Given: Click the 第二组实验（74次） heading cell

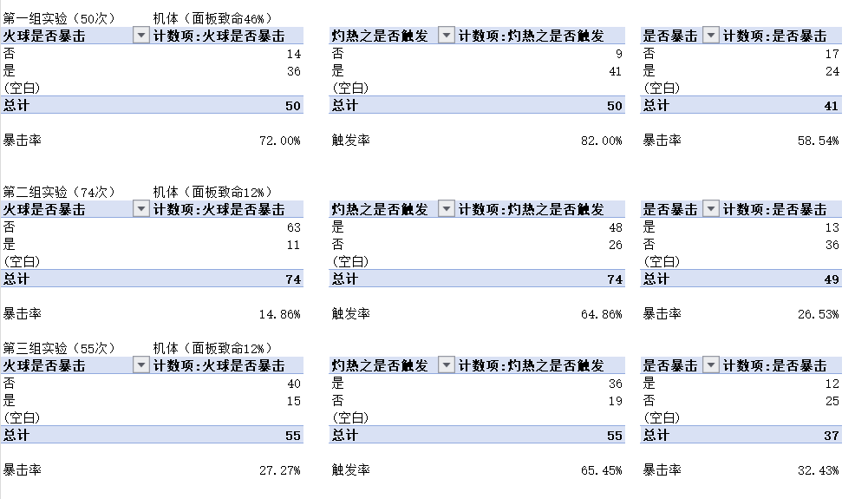Looking at the screenshot, I should click(x=59, y=192).
